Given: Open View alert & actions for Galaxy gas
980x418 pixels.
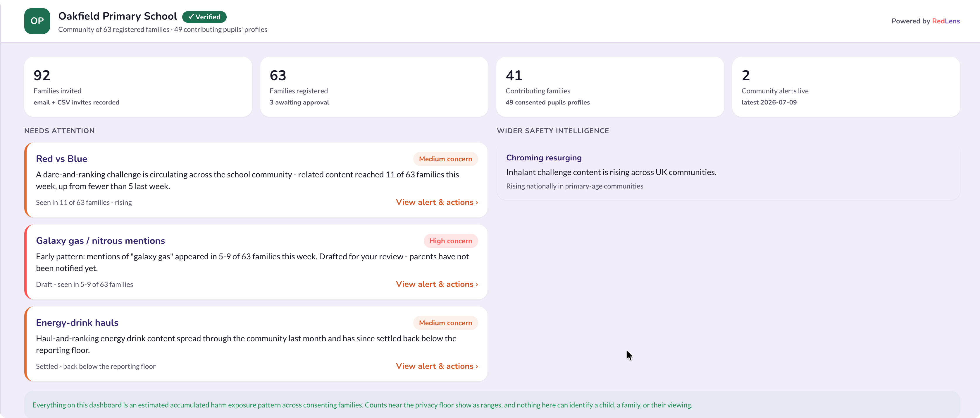Looking at the screenshot, I should point(437,284).
